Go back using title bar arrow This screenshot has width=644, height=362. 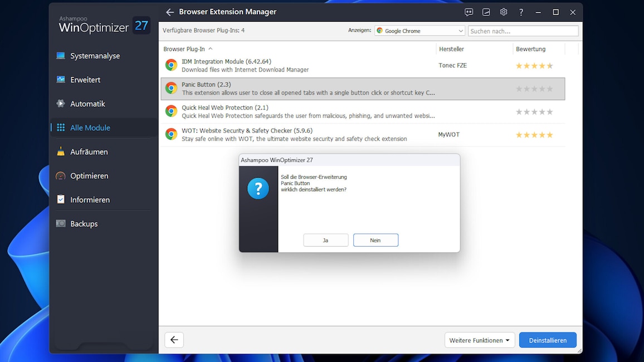pos(169,12)
